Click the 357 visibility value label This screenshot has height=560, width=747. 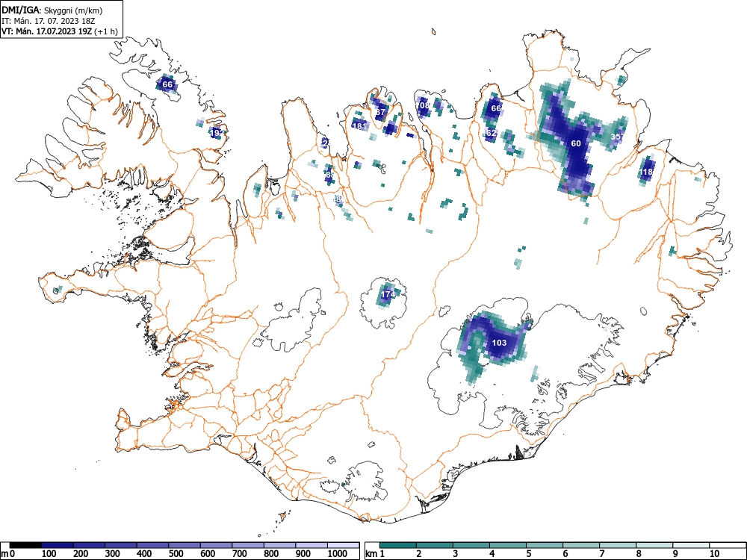[x=618, y=137]
